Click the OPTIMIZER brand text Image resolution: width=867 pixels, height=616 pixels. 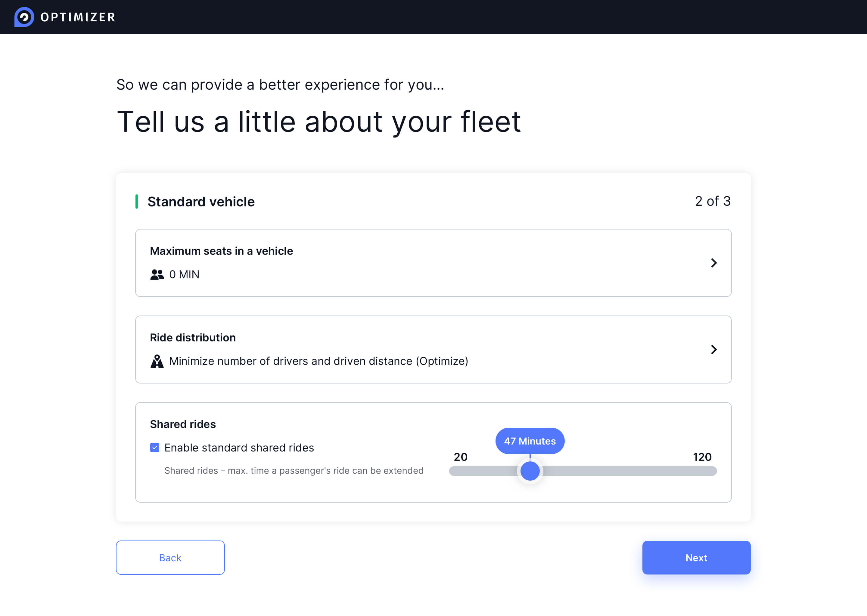click(x=78, y=17)
